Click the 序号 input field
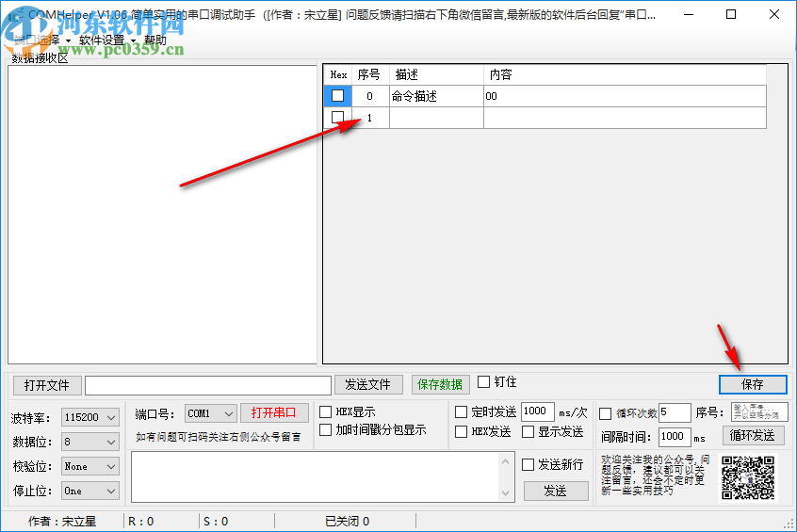The width and height of the screenshot is (797, 532). [759, 412]
